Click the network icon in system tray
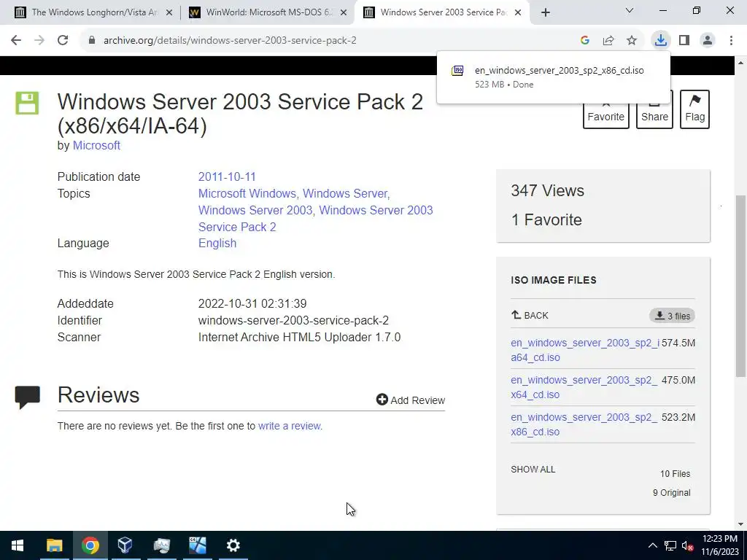Image resolution: width=747 pixels, height=560 pixels. [670, 545]
